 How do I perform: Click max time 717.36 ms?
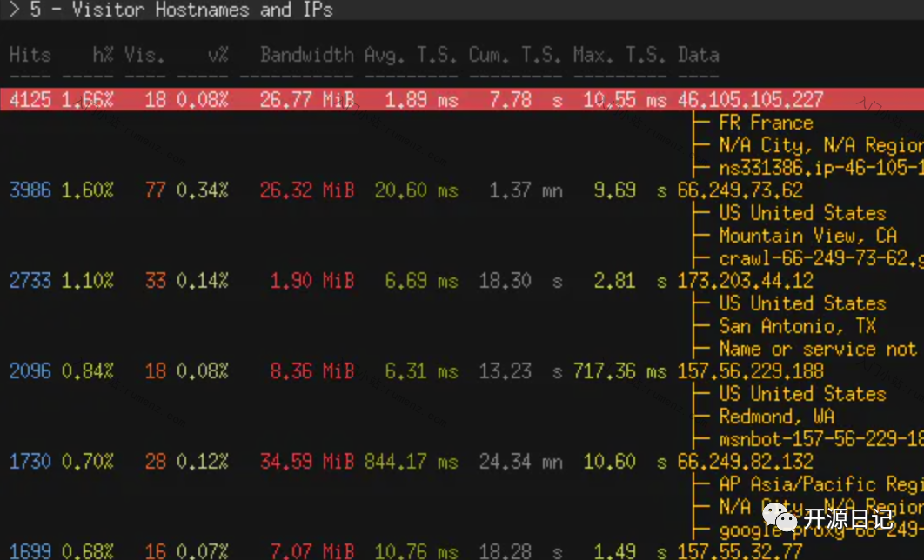[619, 371]
